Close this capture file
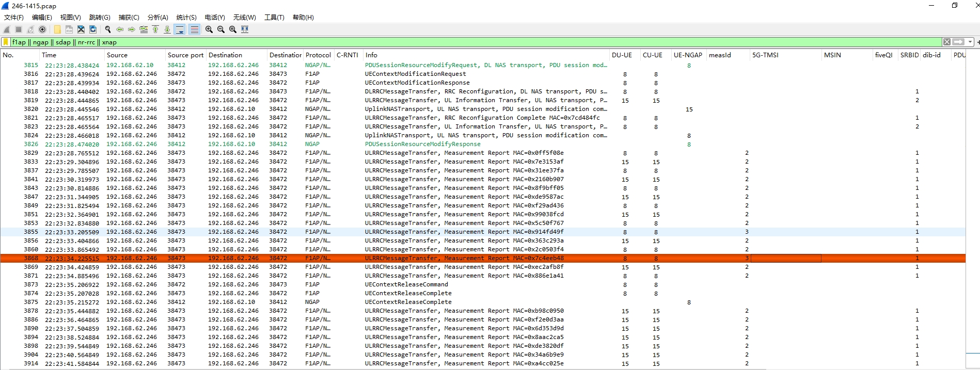Image resolution: width=980 pixels, height=370 pixels. (81, 29)
